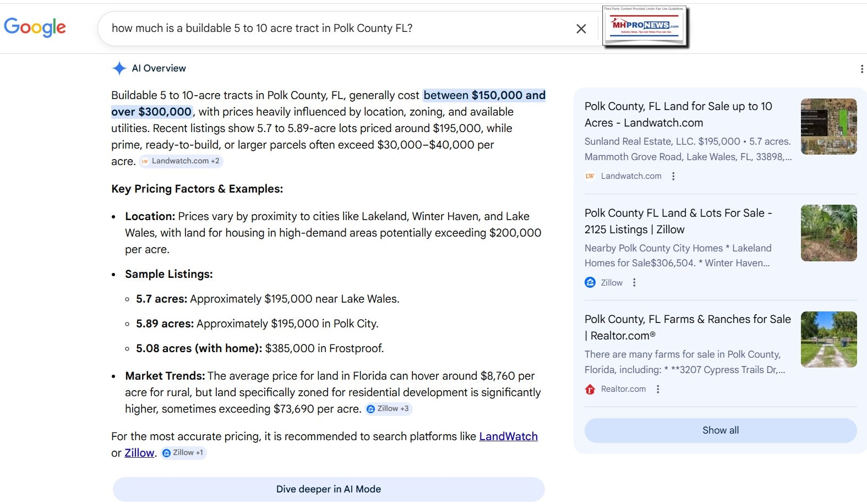Open the Zoillow +3 source chip

[x=388, y=409]
